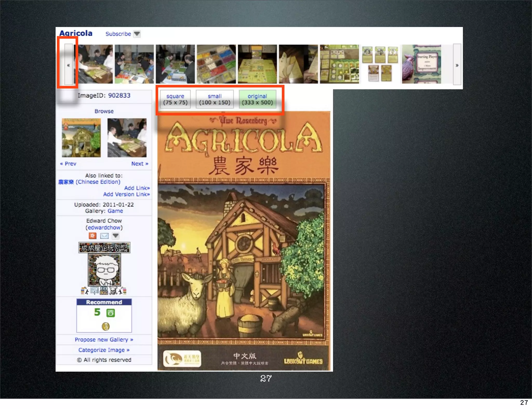
Task: Open the user dropdown arrow under edwardchow
Action: (115, 236)
